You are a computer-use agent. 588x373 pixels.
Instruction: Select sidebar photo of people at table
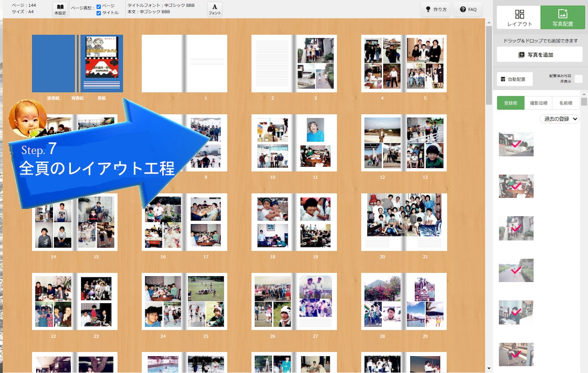516,186
